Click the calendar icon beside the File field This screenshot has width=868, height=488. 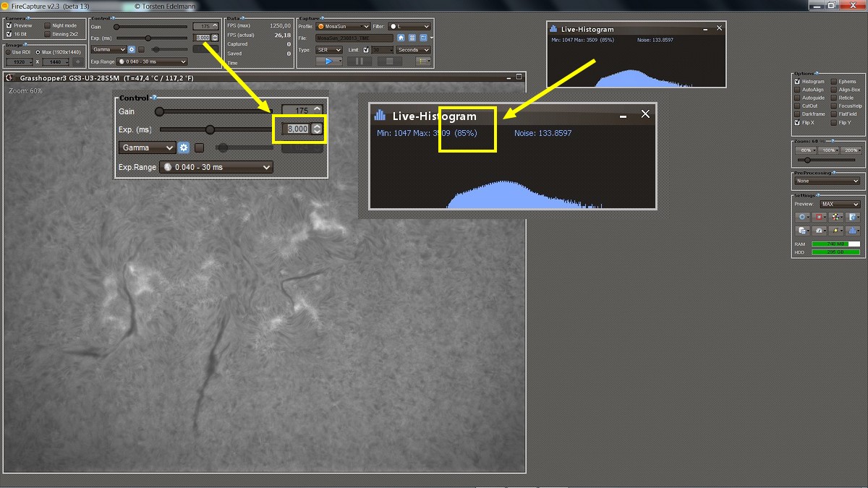412,38
